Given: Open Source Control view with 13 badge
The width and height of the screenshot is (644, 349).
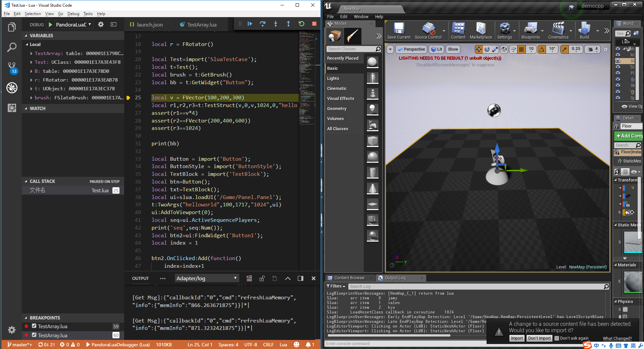Looking at the screenshot, I should (x=12, y=67).
